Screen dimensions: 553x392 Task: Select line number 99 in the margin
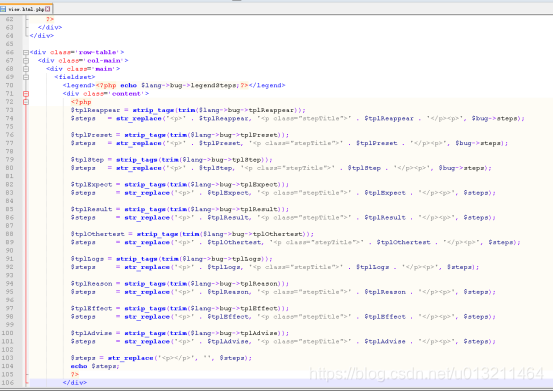coord(10,325)
